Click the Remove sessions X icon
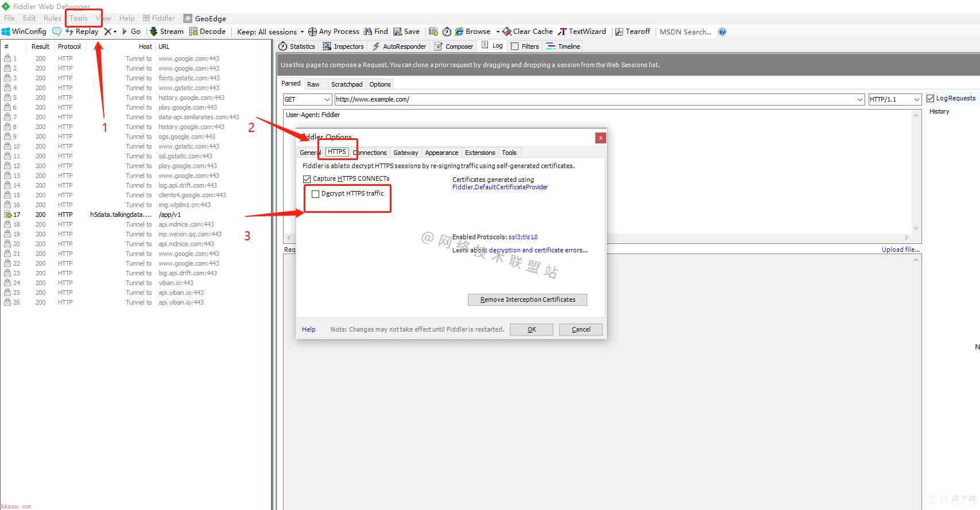The height and width of the screenshot is (510, 980). [x=107, y=32]
